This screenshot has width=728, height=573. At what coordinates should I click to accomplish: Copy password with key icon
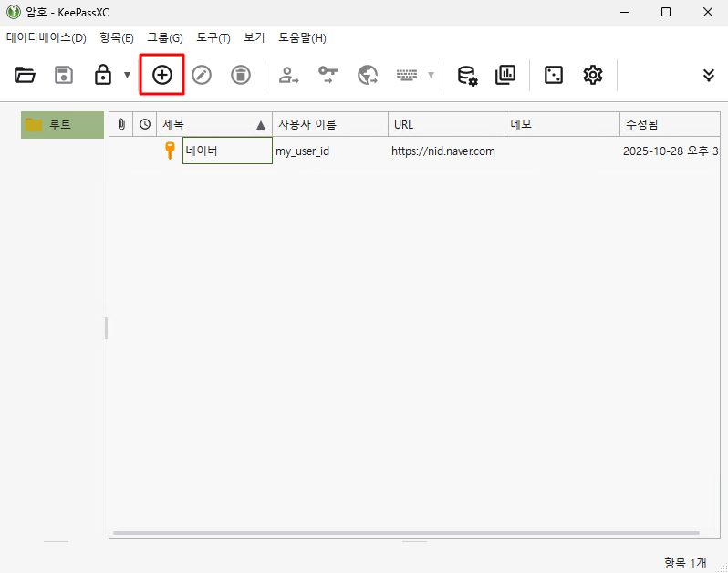328,75
